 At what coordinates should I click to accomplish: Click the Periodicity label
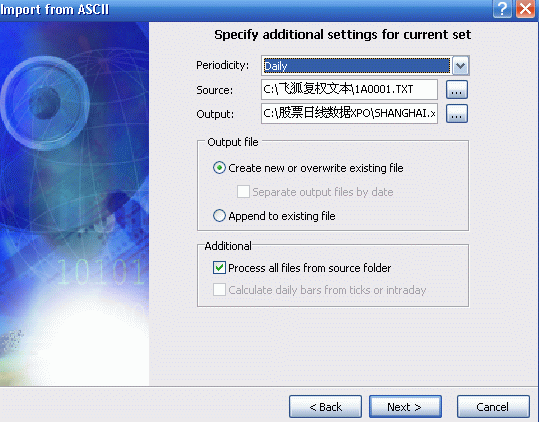[x=222, y=65]
